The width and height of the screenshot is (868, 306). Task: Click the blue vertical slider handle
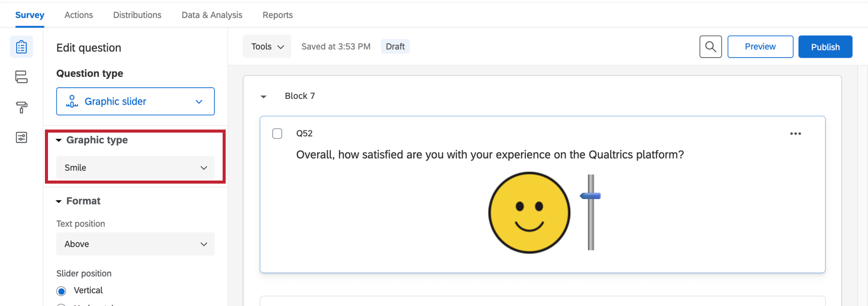click(x=590, y=196)
